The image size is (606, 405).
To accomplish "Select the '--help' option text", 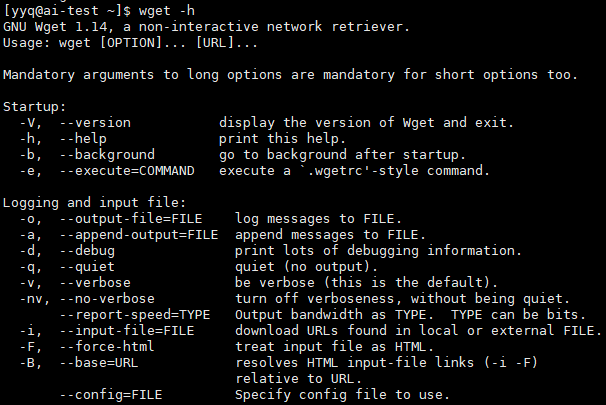I will [x=83, y=138].
